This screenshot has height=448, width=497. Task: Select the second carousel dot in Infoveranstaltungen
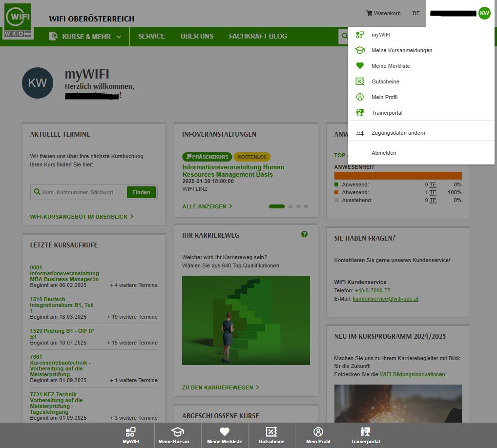pos(290,206)
